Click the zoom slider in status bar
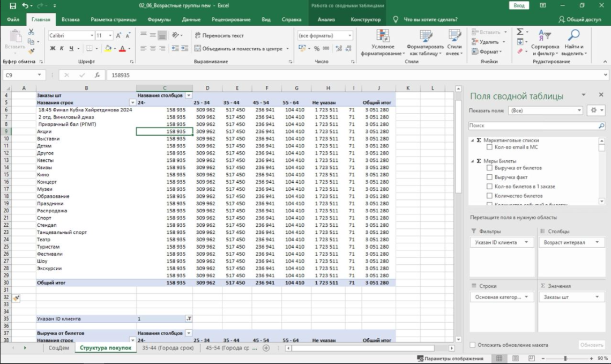The image size is (611, 364). coord(565,358)
